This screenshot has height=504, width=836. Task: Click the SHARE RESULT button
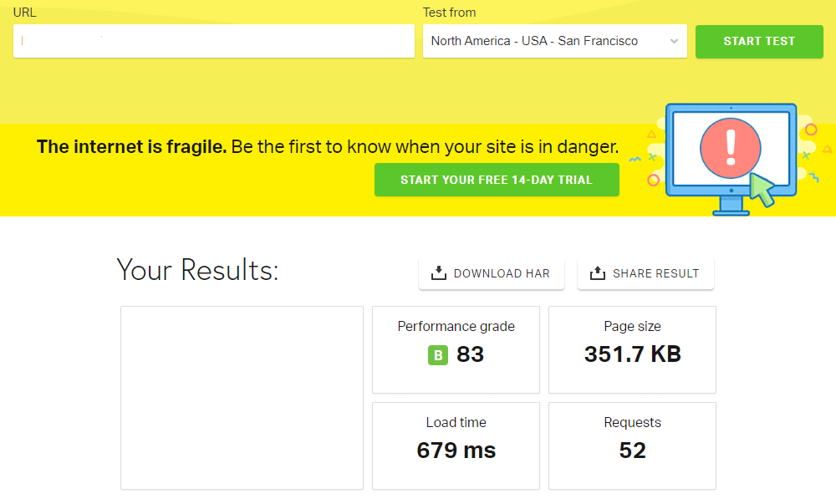pyautogui.click(x=645, y=274)
